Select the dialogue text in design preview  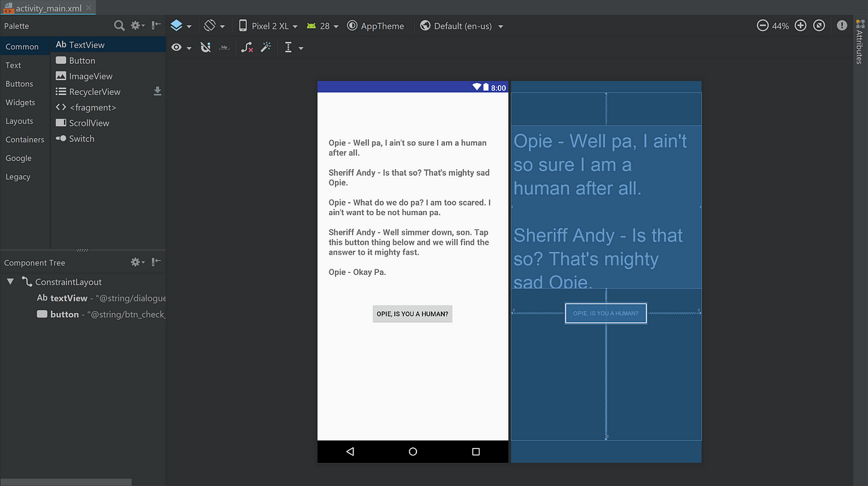[x=410, y=208]
